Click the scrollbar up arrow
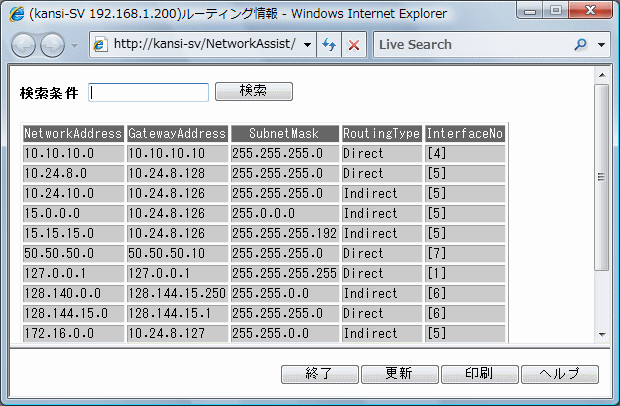The width and height of the screenshot is (620, 406). tap(601, 75)
